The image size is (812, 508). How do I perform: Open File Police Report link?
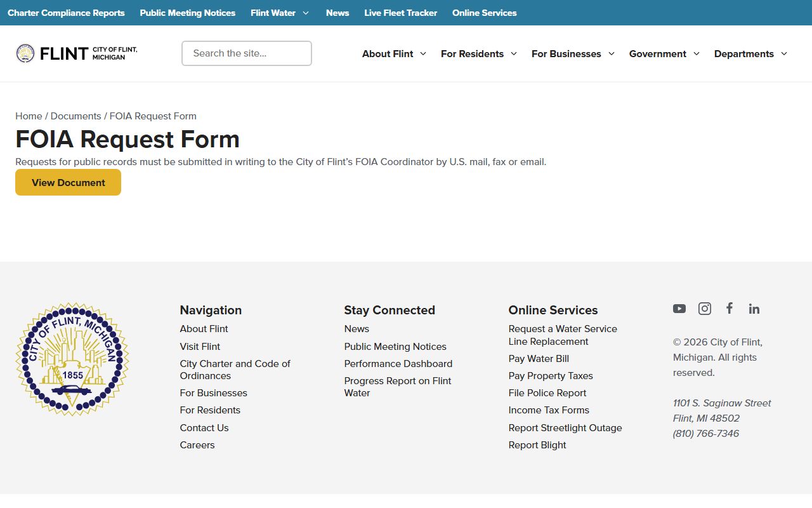click(547, 393)
